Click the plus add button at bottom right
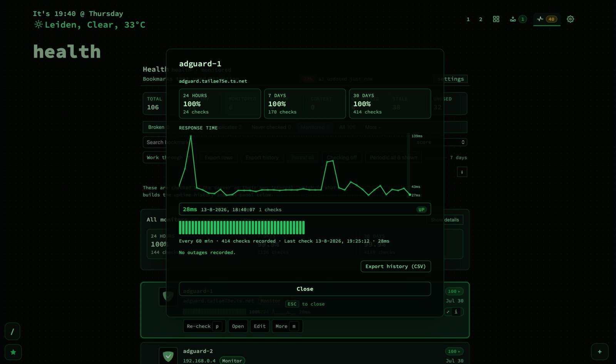Image resolution: width=616 pixels, height=364 pixels. 599,352
